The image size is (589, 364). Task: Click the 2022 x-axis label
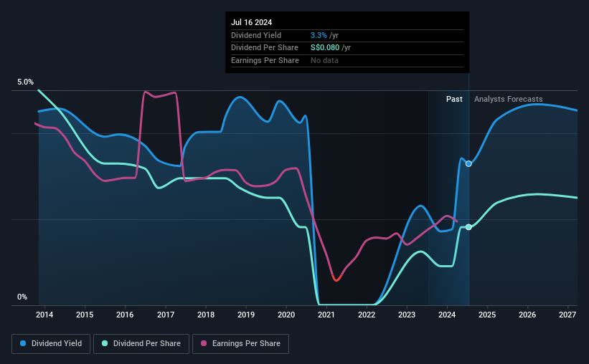click(367, 315)
